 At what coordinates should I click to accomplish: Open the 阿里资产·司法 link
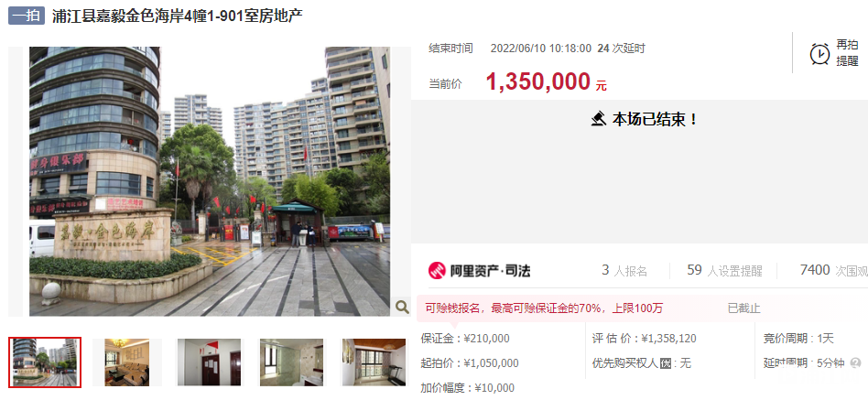480,271
